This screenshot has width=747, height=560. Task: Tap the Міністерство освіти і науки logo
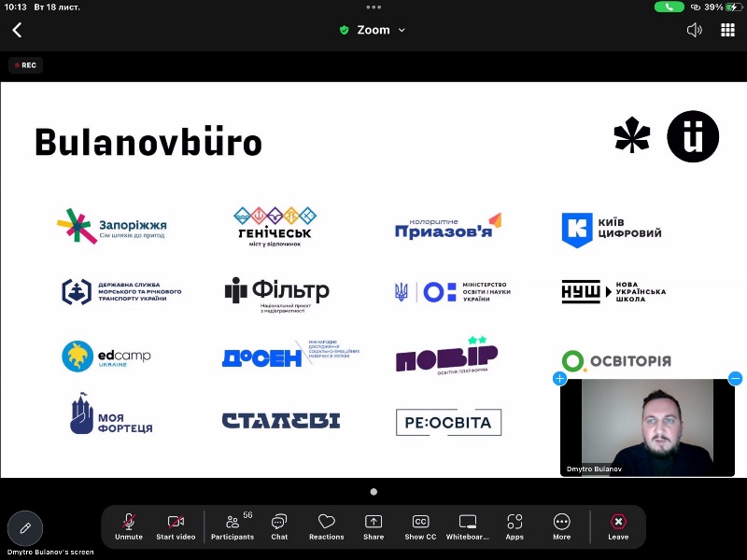[453, 292]
